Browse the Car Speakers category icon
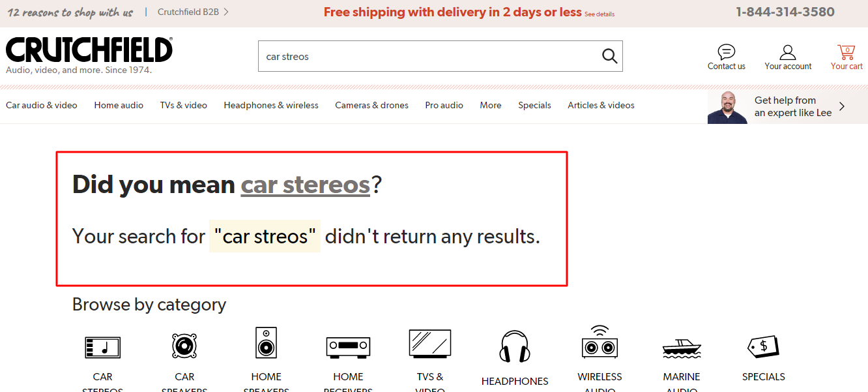 (184, 344)
